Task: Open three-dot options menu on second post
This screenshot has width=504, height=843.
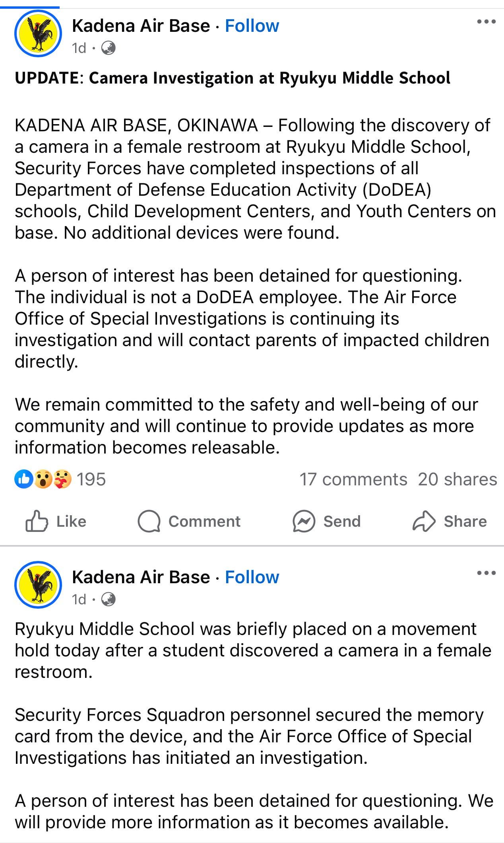Action: (x=486, y=573)
